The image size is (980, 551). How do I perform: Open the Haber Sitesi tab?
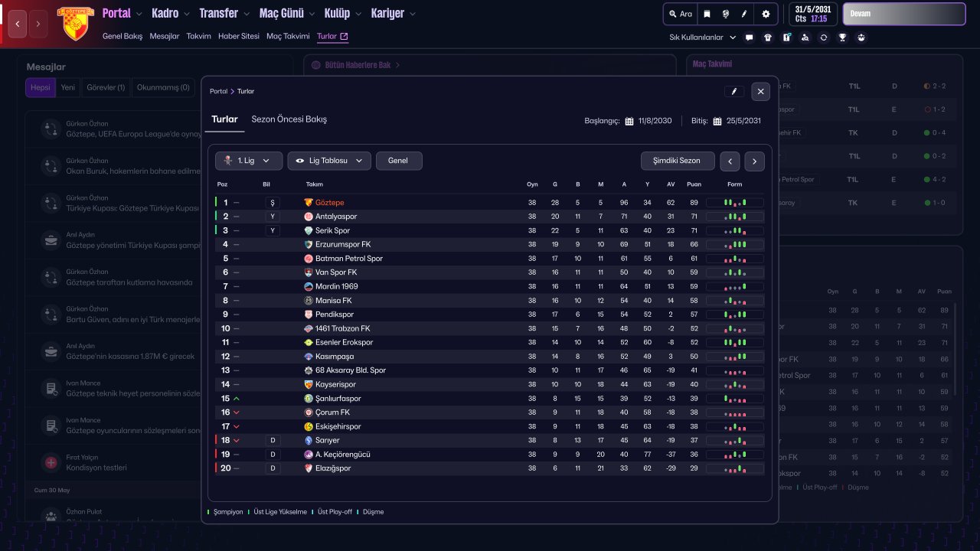[x=239, y=36]
